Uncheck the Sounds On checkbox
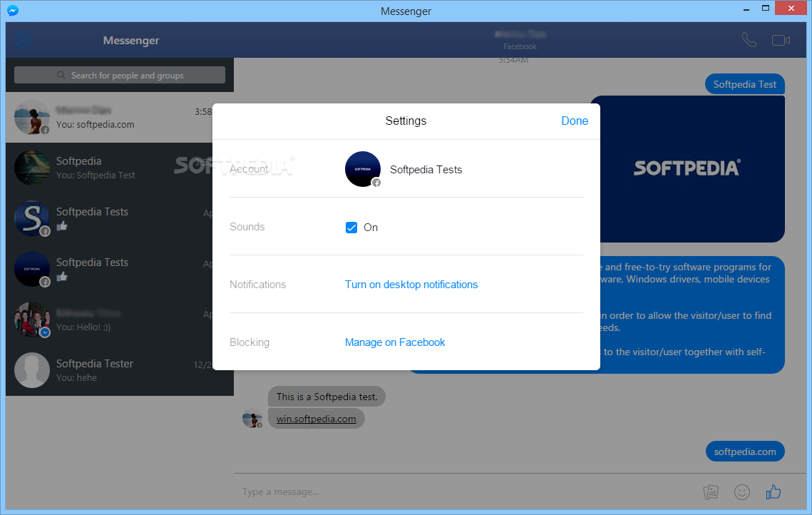Image resolution: width=812 pixels, height=515 pixels. click(351, 228)
